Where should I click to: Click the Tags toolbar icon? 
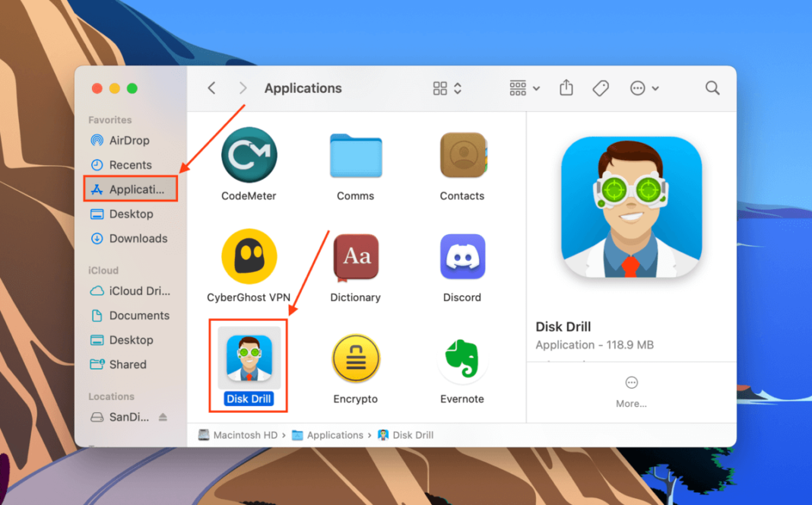pyautogui.click(x=601, y=88)
